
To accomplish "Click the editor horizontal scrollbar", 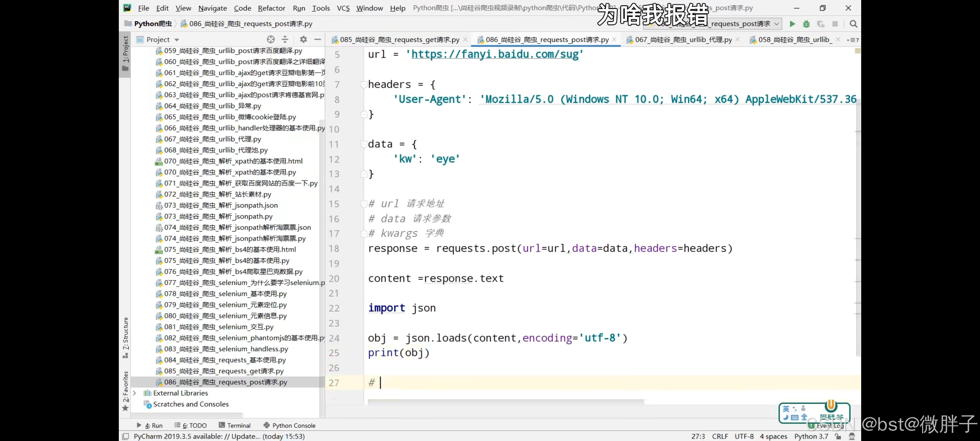I will tap(506, 402).
